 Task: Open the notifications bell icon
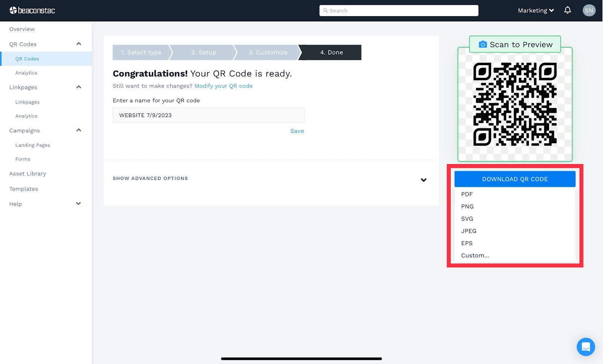pos(568,10)
